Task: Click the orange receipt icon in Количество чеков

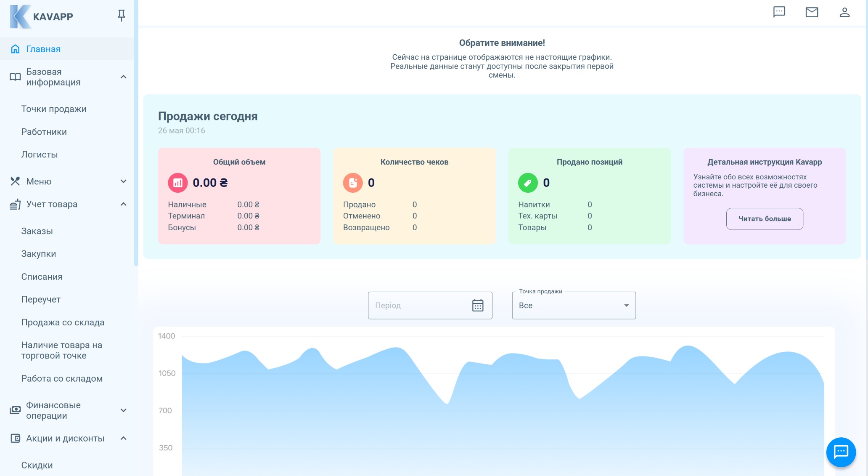Action: point(353,183)
